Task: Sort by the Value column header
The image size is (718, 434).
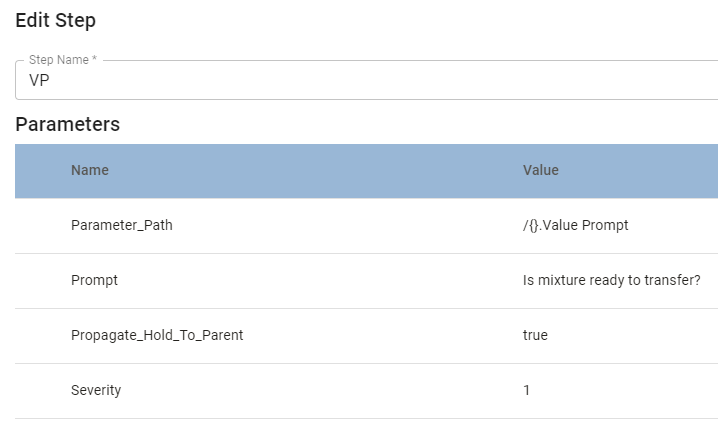Action: (541, 170)
